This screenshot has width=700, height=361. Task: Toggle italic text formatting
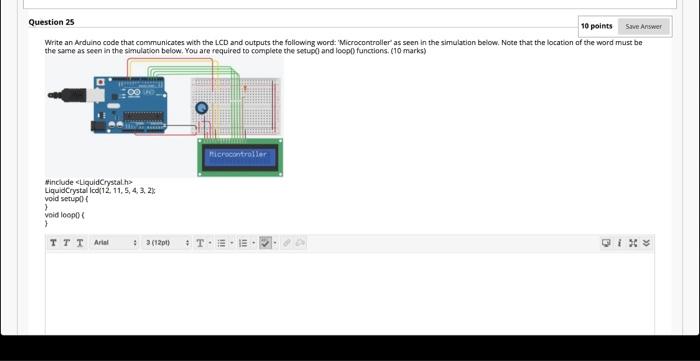[x=67, y=243]
